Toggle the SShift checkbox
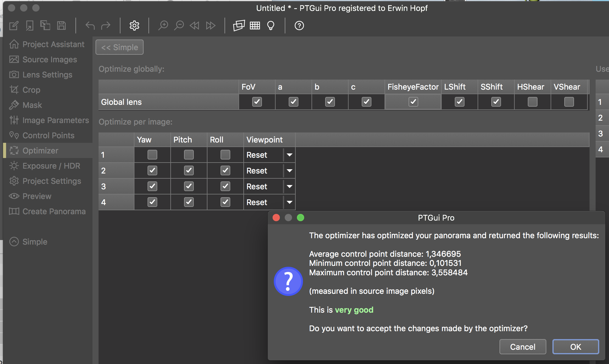The width and height of the screenshot is (609, 364). tap(496, 102)
